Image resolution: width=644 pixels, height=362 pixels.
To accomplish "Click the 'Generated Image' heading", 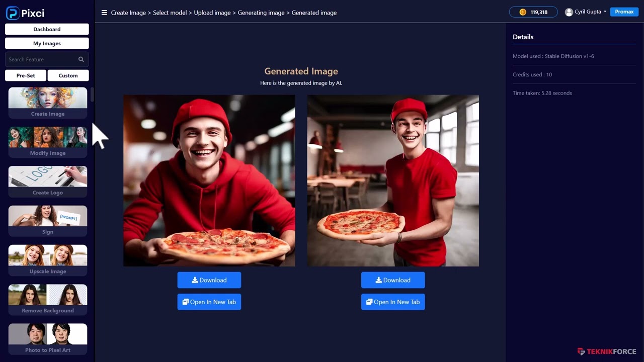I will 301,71.
